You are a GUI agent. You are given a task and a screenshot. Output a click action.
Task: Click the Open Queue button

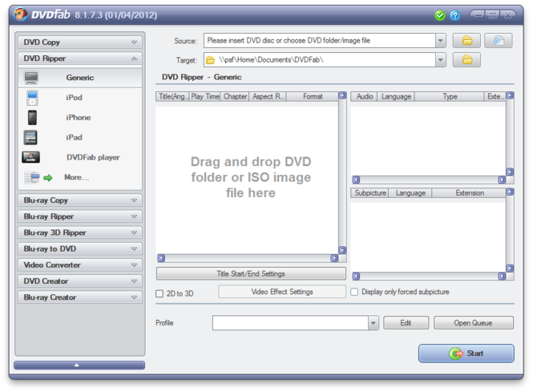click(473, 323)
